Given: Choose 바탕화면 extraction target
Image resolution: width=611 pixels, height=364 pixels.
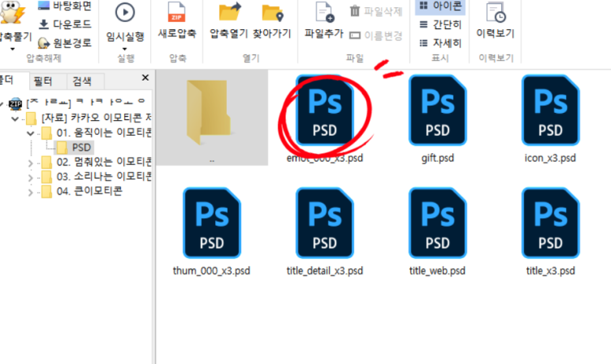Looking at the screenshot, I should click(x=65, y=6).
